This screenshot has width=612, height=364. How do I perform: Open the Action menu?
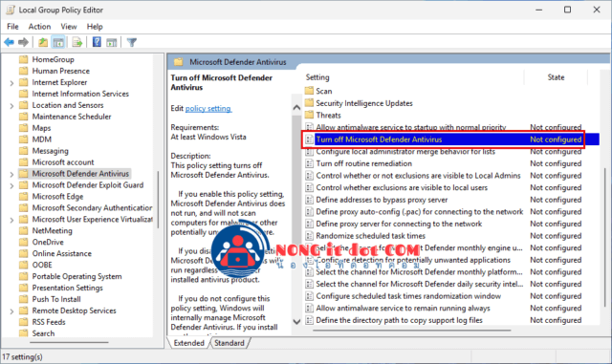pyautogui.click(x=39, y=27)
